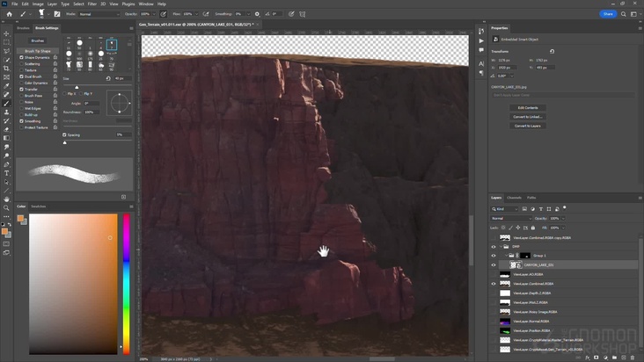Reset transform in Properties panel

tap(552, 51)
